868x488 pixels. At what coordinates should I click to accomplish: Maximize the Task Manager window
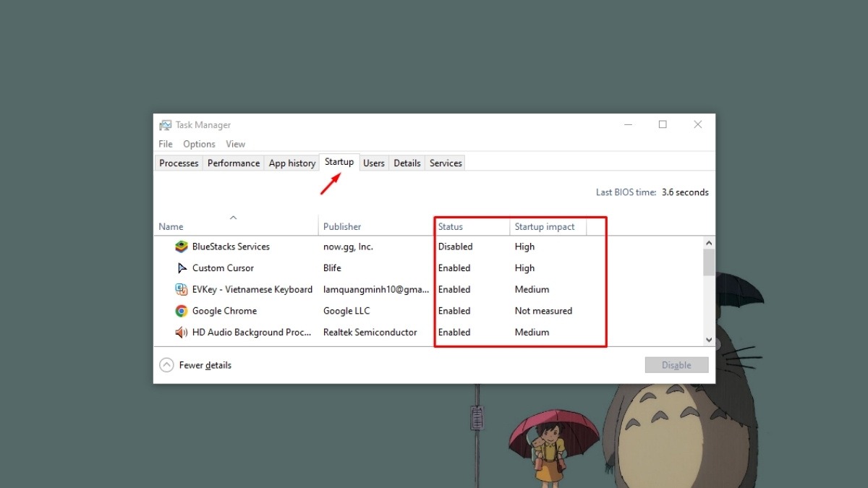(663, 124)
